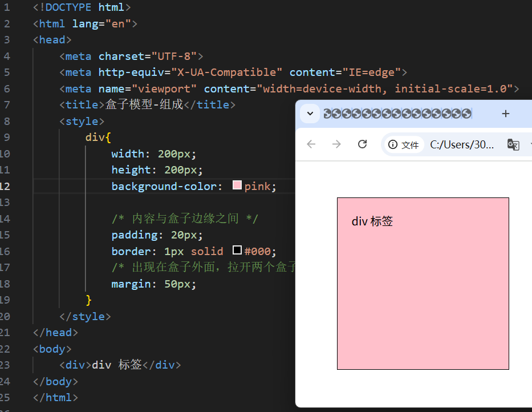Click the meta charset="UTF-8" line
532x412 pixels.
pyautogui.click(x=131, y=56)
